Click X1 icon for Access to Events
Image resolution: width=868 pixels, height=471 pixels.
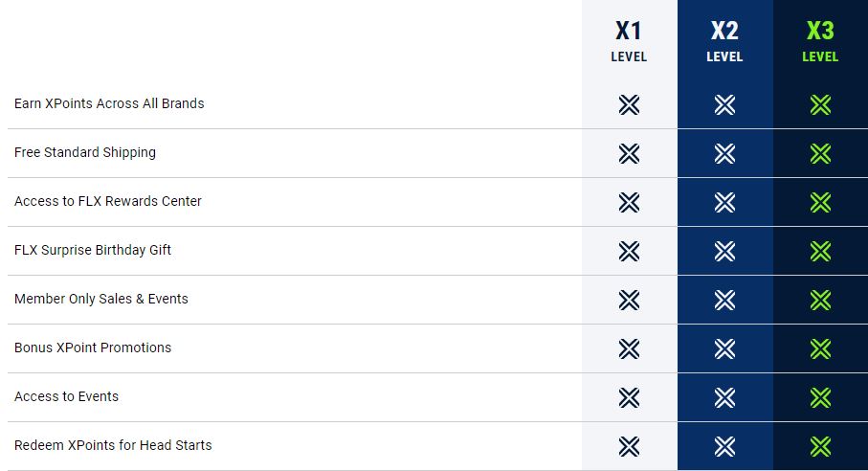pos(629,397)
